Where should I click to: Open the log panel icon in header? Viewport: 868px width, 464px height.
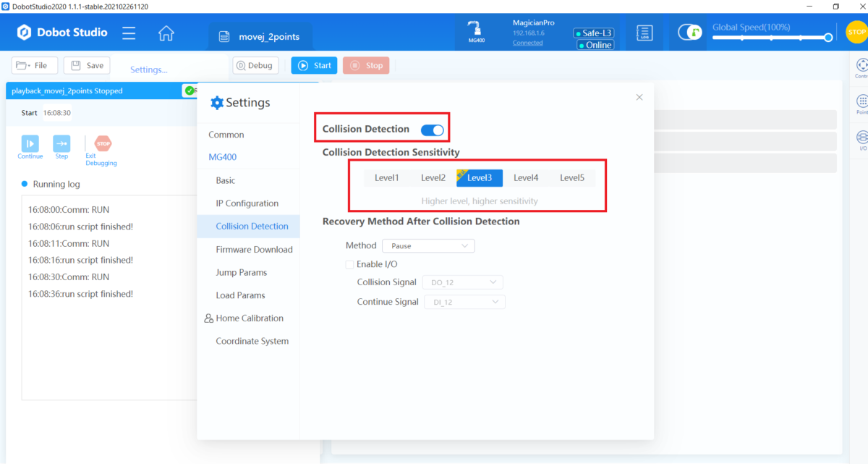point(644,33)
